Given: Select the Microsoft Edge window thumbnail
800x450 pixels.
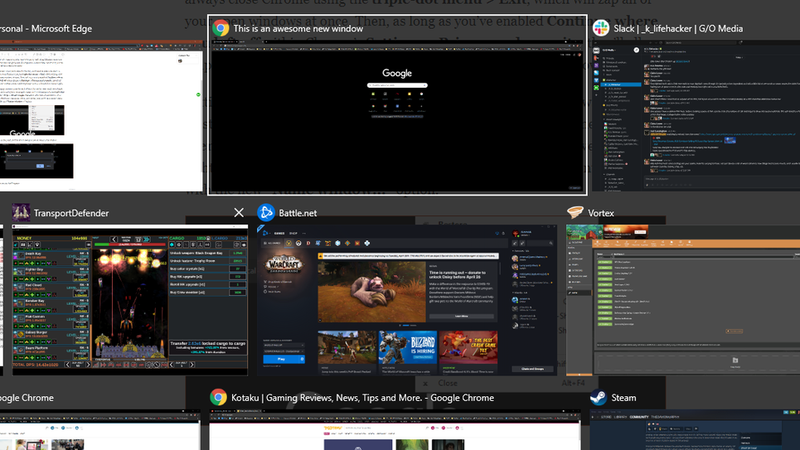Looking at the screenshot, I should point(101,116).
